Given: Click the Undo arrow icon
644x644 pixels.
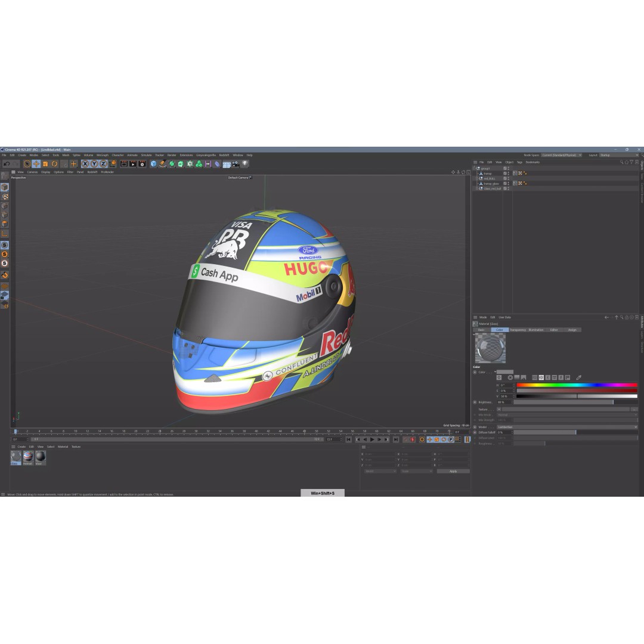Looking at the screenshot, I should pyautogui.click(x=7, y=164).
